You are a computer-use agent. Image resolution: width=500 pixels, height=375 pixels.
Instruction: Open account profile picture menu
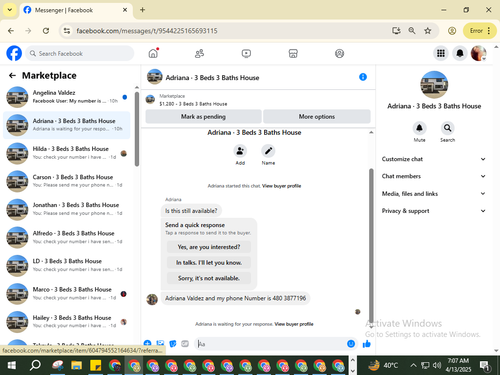tap(479, 53)
